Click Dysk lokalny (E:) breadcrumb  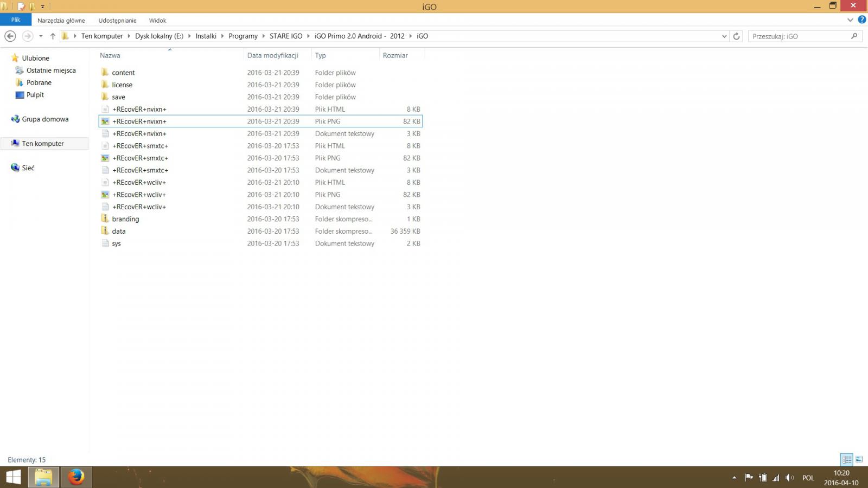(x=159, y=36)
